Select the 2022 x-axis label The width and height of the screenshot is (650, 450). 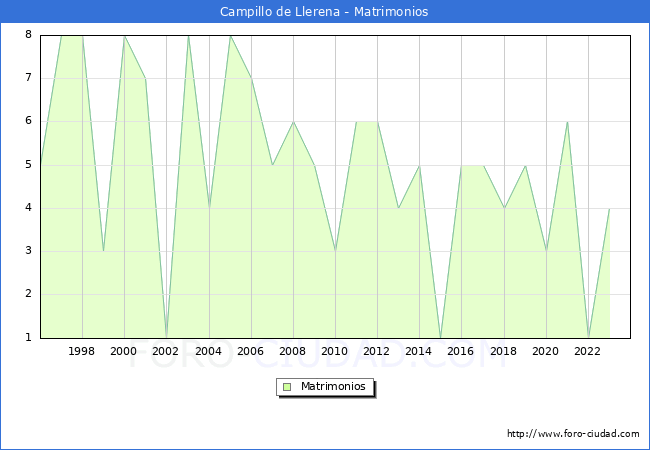587,351
